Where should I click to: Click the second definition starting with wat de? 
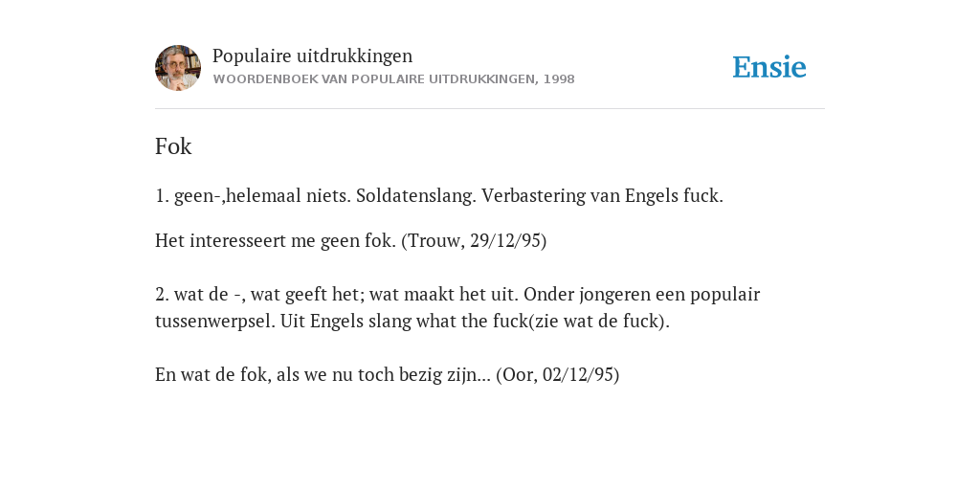457,307
